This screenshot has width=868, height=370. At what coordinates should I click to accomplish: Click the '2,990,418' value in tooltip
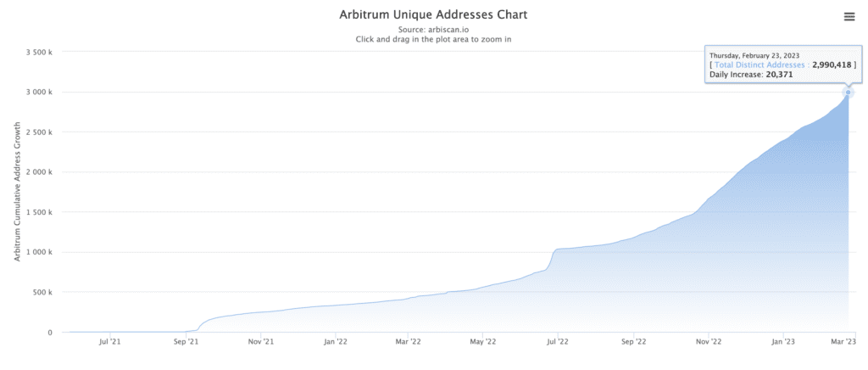(x=832, y=64)
